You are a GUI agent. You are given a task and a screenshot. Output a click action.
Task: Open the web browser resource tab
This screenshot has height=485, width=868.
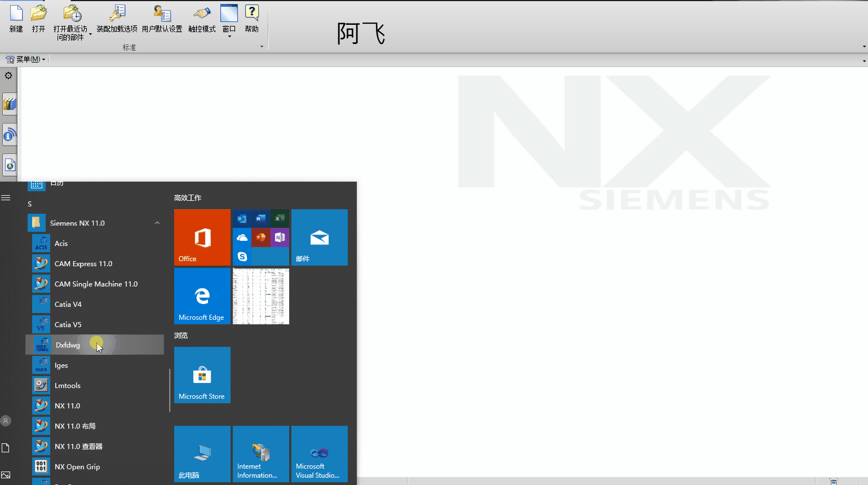click(x=10, y=165)
